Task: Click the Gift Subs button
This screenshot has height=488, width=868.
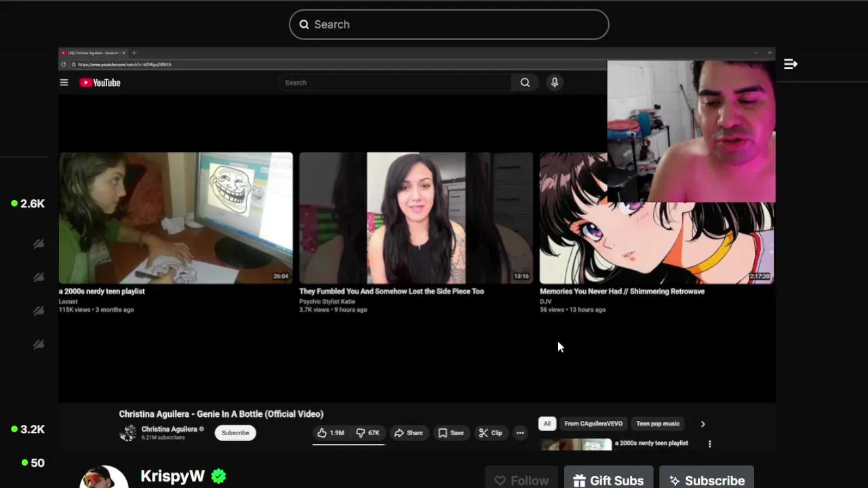Action: coord(608,480)
